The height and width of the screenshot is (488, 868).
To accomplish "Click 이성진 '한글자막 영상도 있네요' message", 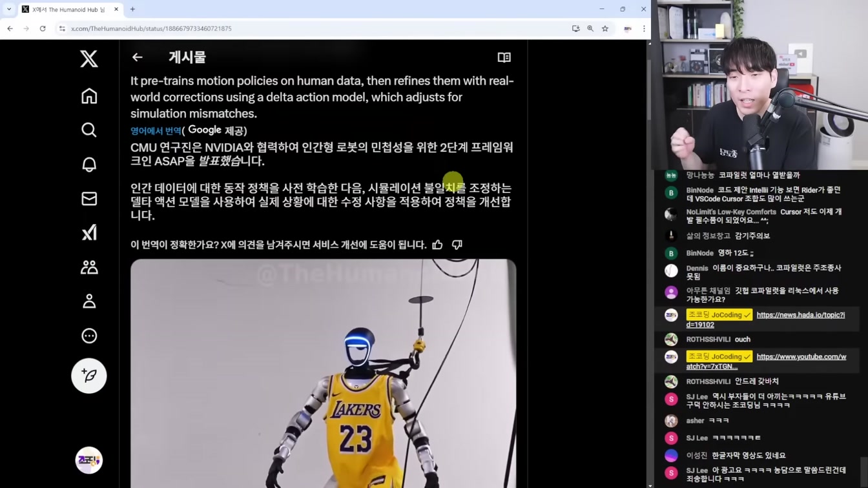I will coord(749,456).
